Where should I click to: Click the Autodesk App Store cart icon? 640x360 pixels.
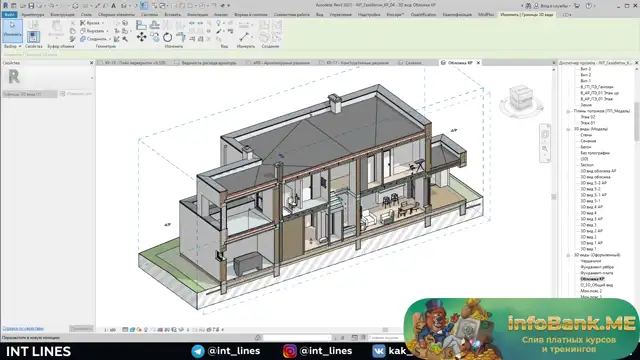[577, 6]
